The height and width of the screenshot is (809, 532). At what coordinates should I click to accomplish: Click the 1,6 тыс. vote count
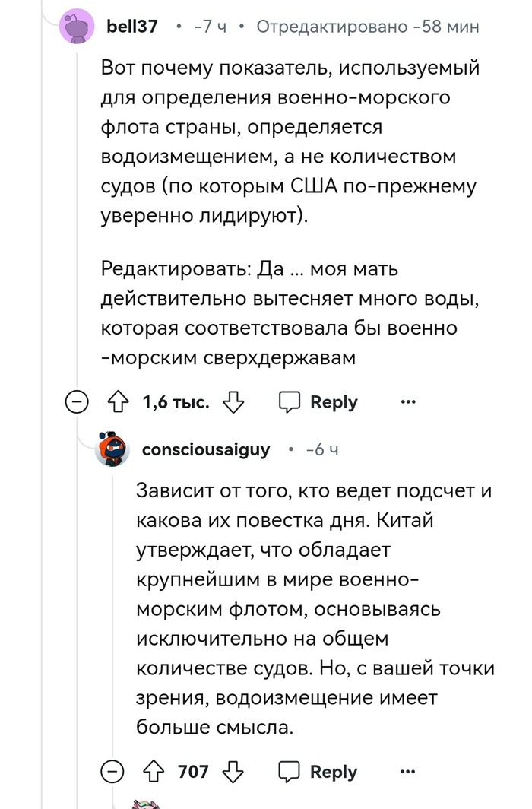tap(176, 402)
